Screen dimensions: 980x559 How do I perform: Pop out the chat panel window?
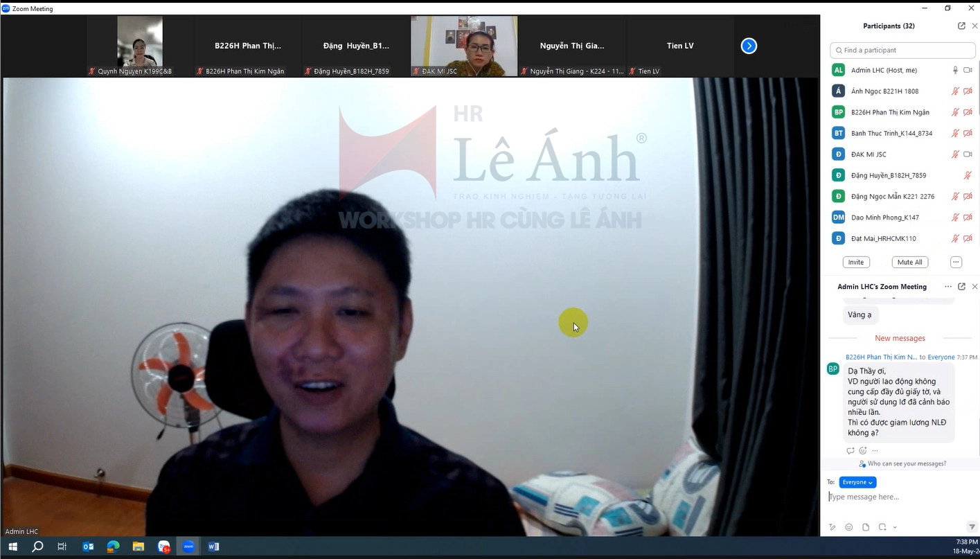point(961,287)
